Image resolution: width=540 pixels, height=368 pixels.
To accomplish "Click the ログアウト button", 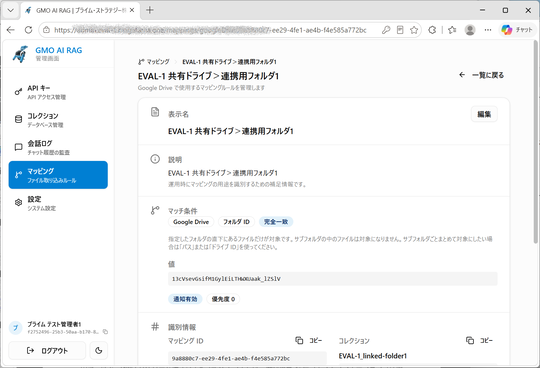I will coord(47,350).
